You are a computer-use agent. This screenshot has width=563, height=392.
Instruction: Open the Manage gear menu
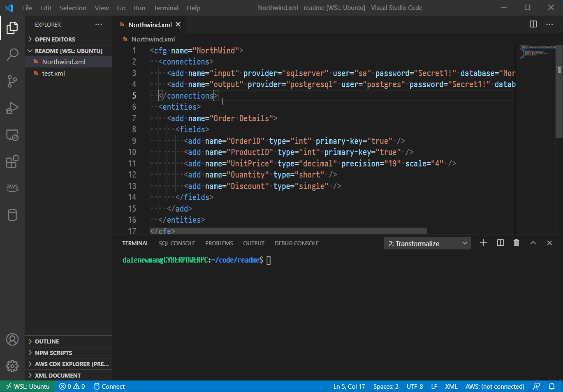tap(12, 366)
